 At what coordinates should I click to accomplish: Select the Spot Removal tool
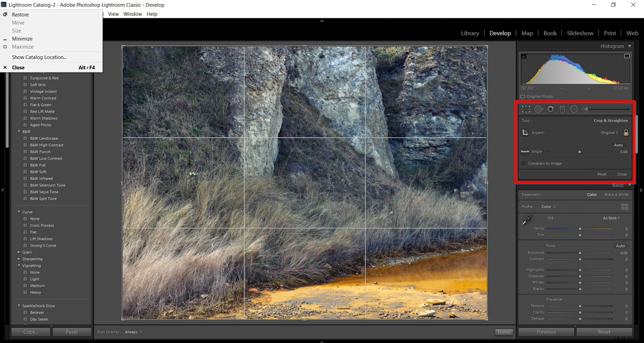(x=539, y=109)
